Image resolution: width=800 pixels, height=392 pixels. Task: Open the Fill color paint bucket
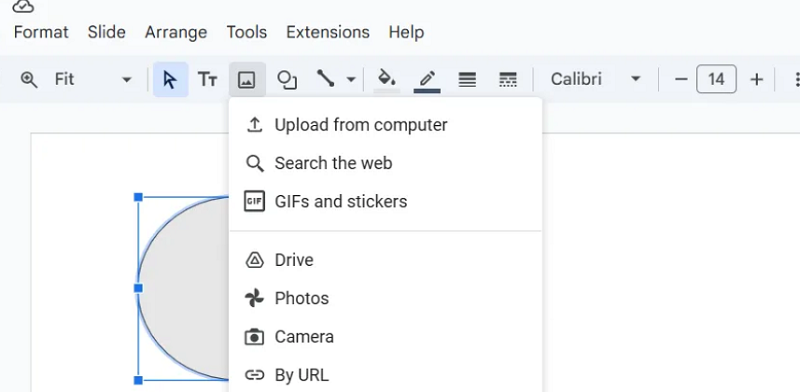[387, 80]
